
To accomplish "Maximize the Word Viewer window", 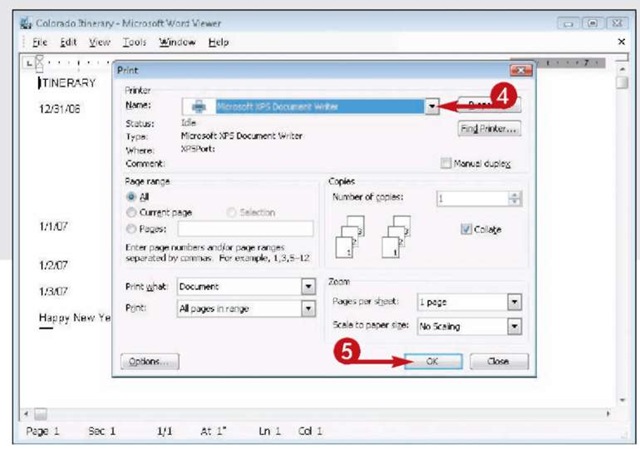I will [x=592, y=23].
